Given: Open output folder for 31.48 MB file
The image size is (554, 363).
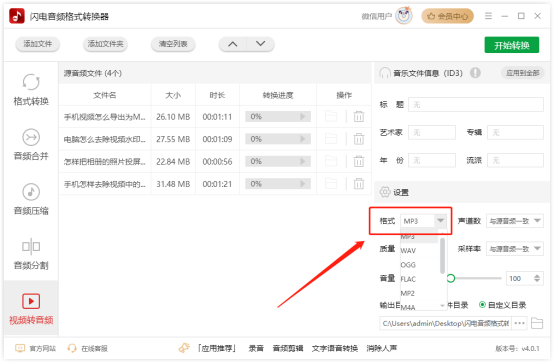Looking at the screenshot, I should (331, 184).
